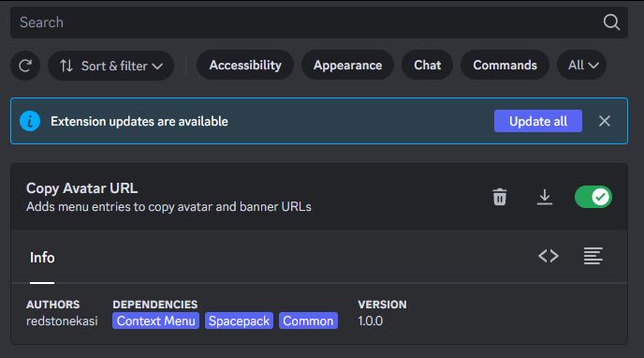Open the Sort & filter dropdown
Screen dimensions: 644x358
click(110, 66)
